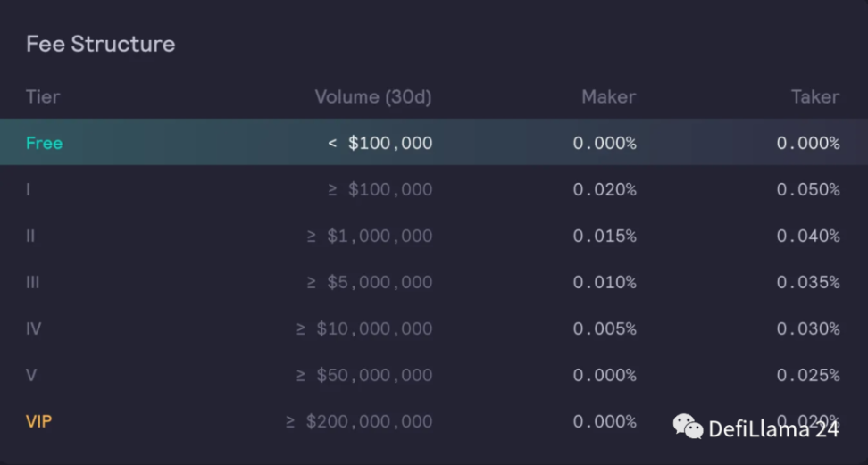This screenshot has width=868, height=465.
Task: Click the 0.025% taker fee for tier V
Action: (x=808, y=375)
